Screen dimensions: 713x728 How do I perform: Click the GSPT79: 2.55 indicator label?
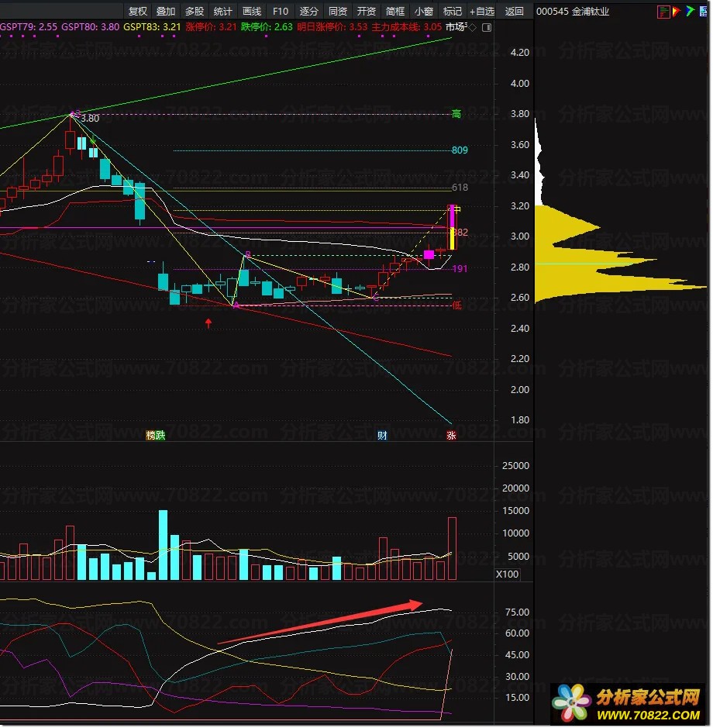point(29,27)
